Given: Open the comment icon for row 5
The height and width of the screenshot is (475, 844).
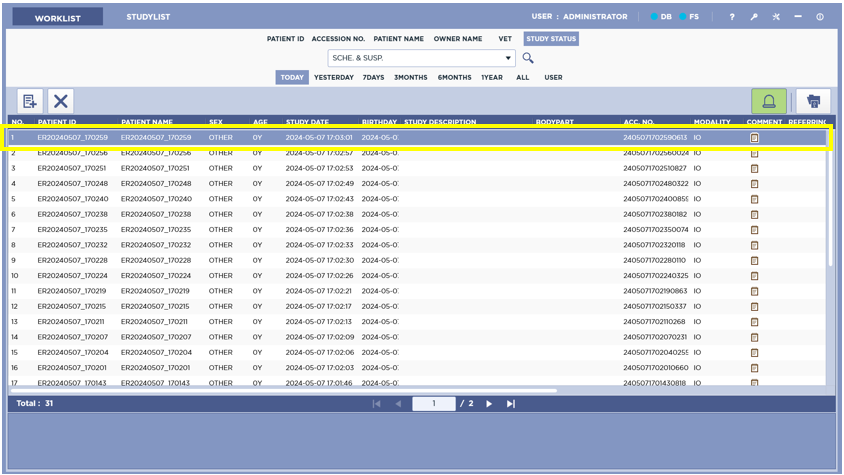Looking at the screenshot, I should 754,199.
